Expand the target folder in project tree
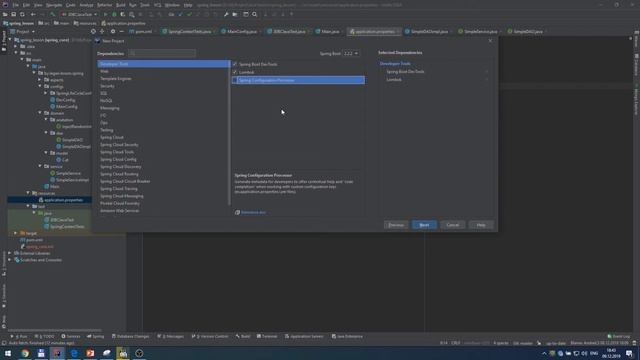This screenshot has width=640, height=360. [16, 233]
